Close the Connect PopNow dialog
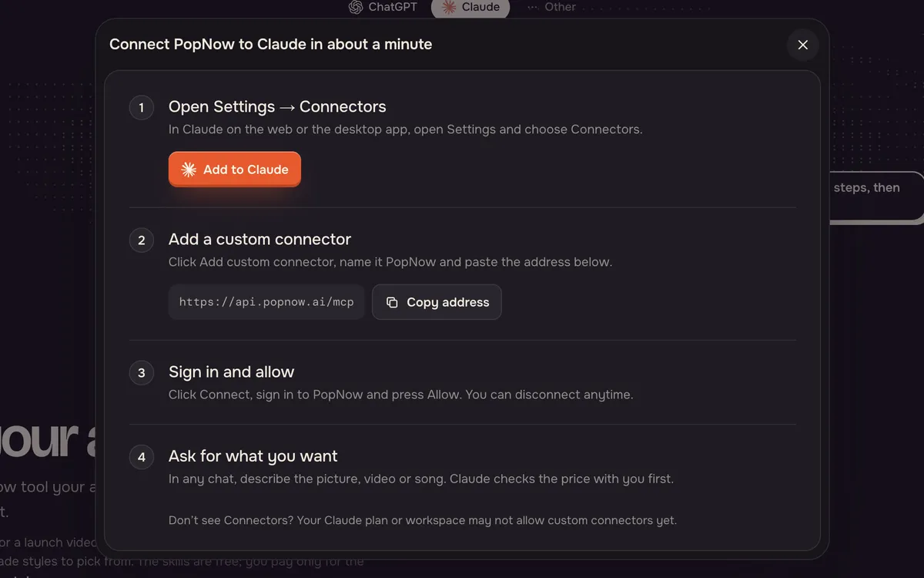This screenshot has height=578, width=924. (x=802, y=45)
